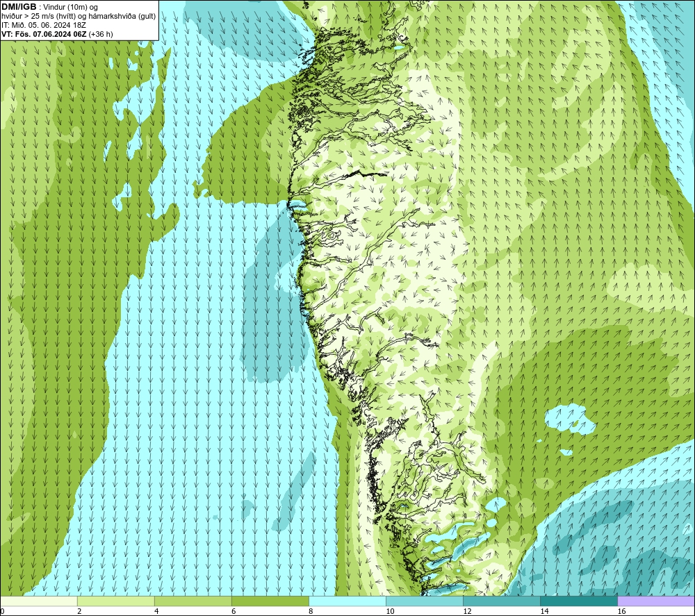Click the '0' scale label
This screenshot has height=616, width=695.
pos(3,611)
